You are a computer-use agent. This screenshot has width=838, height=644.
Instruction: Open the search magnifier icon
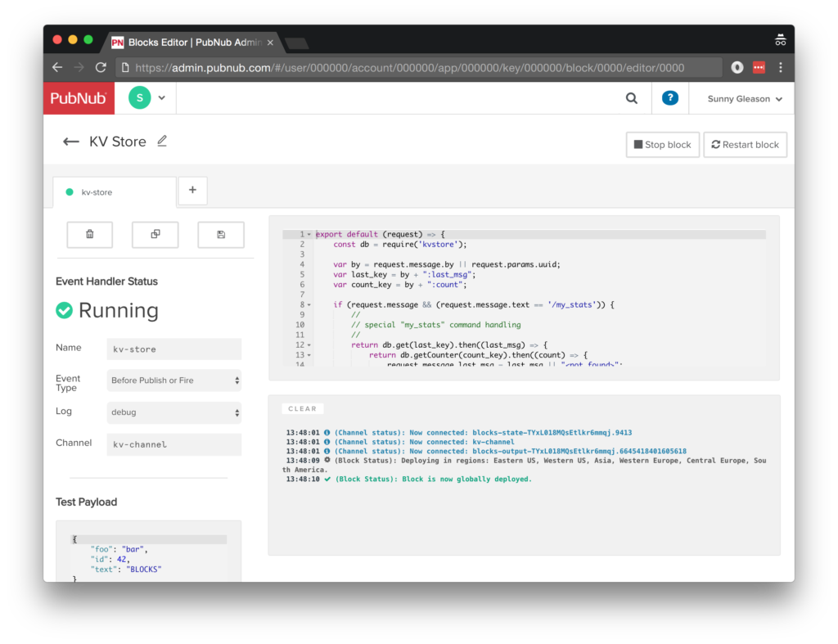tap(632, 98)
